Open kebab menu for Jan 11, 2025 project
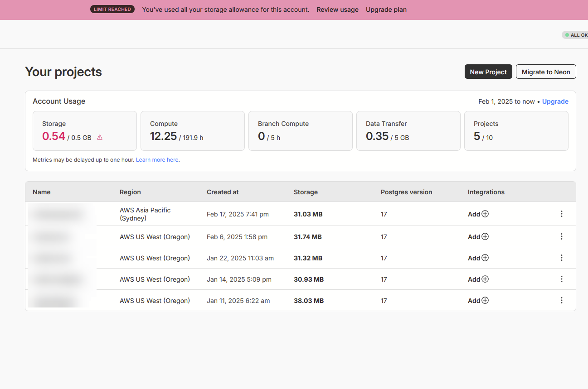The width and height of the screenshot is (588, 389). coord(562,300)
